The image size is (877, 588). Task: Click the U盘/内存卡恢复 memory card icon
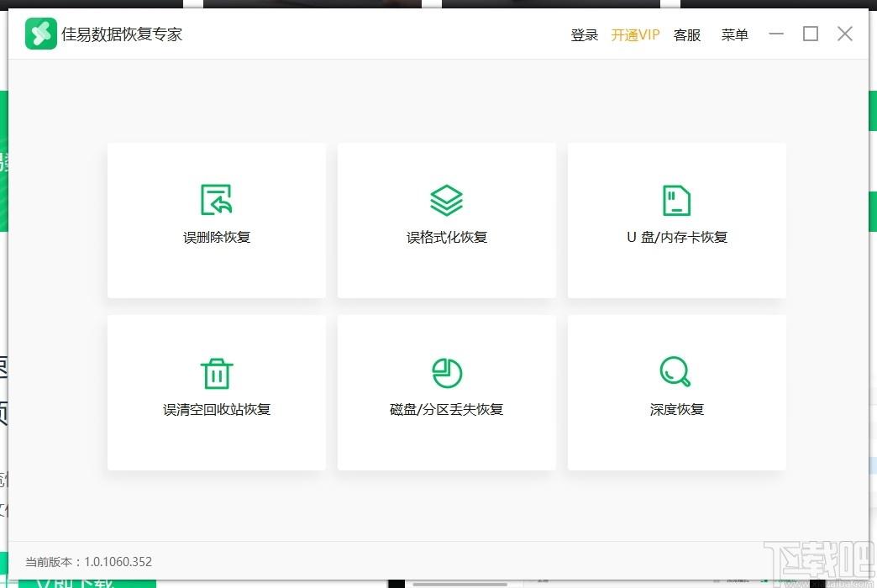(676, 200)
